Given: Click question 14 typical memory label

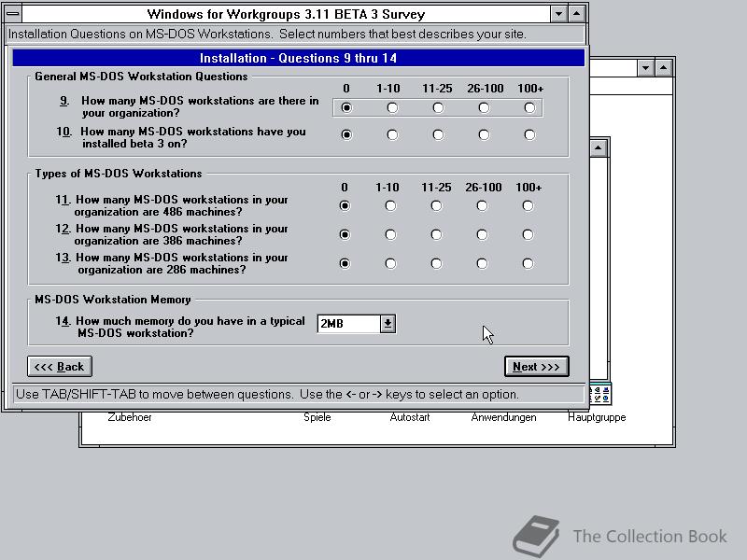Looking at the screenshot, I should (x=180, y=327).
